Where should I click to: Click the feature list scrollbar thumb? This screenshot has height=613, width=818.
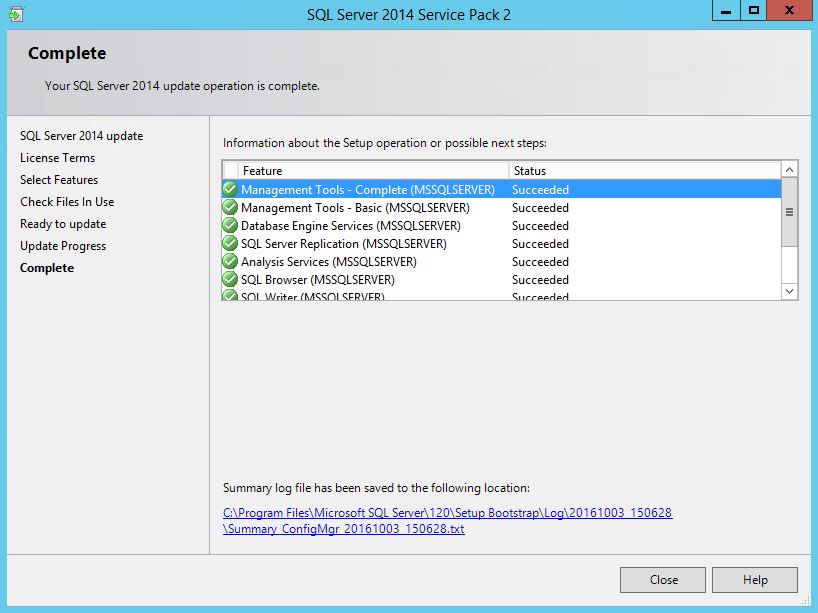(x=789, y=212)
